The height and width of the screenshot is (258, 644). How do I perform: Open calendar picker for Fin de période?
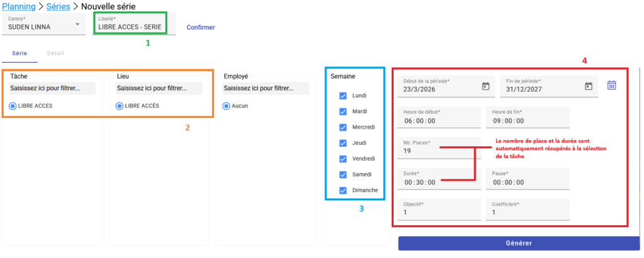588,87
